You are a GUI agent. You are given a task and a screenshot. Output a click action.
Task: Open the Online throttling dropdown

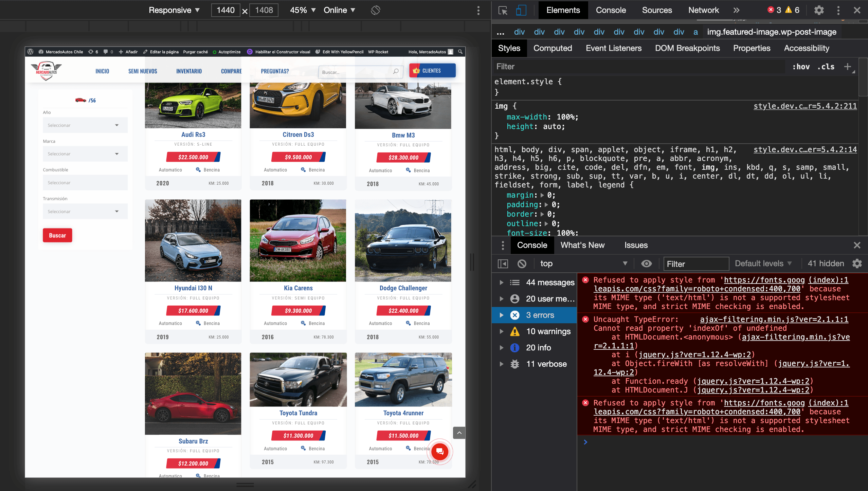[x=339, y=10]
